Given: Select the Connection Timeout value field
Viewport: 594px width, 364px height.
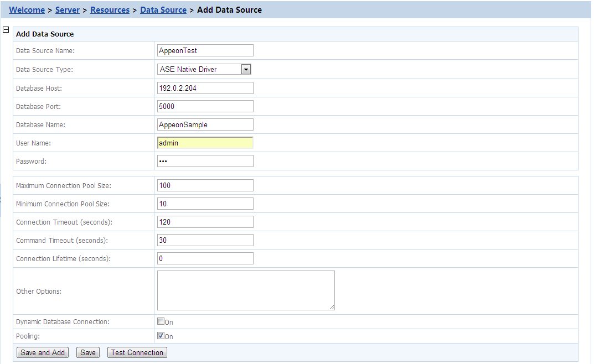Looking at the screenshot, I should (205, 221).
